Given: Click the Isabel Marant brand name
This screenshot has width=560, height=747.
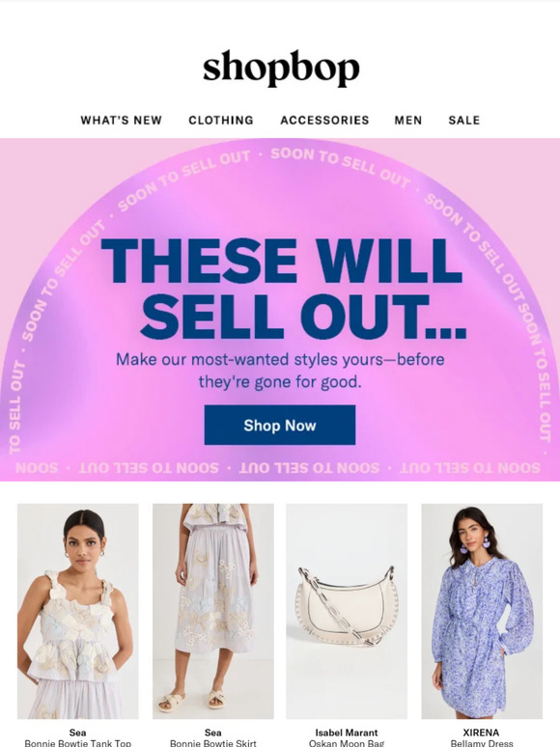Looking at the screenshot, I should [x=347, y=733].
